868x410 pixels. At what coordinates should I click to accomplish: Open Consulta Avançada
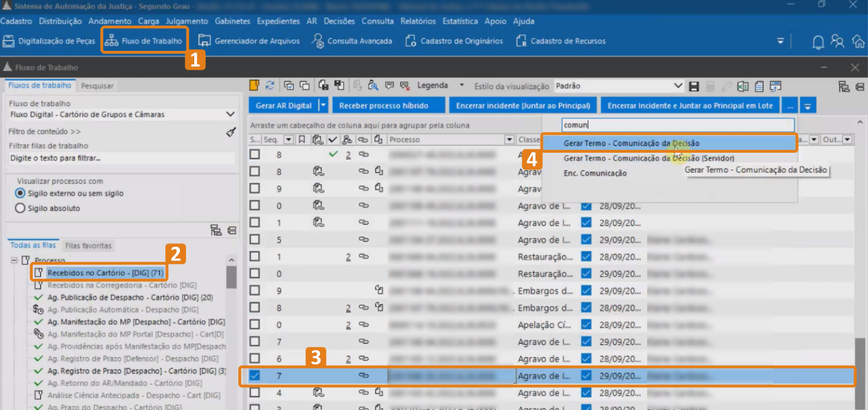[x=352, y=41]
